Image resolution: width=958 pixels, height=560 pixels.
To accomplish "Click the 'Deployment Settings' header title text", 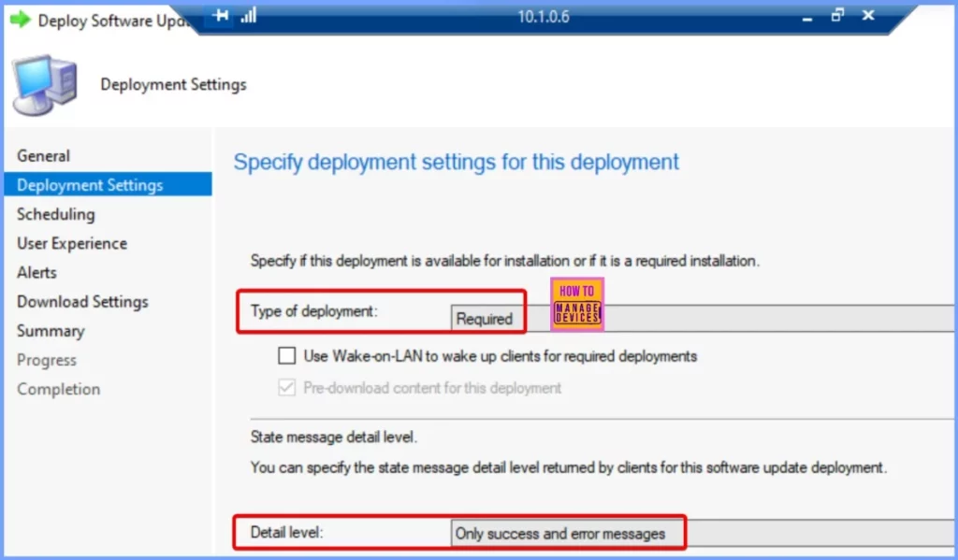I will 173,84.
